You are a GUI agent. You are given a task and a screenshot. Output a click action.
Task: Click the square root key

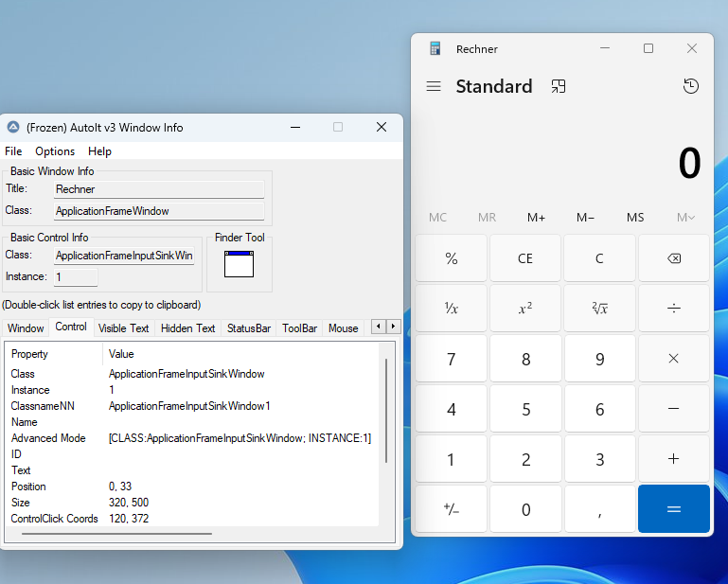(600, 309)
